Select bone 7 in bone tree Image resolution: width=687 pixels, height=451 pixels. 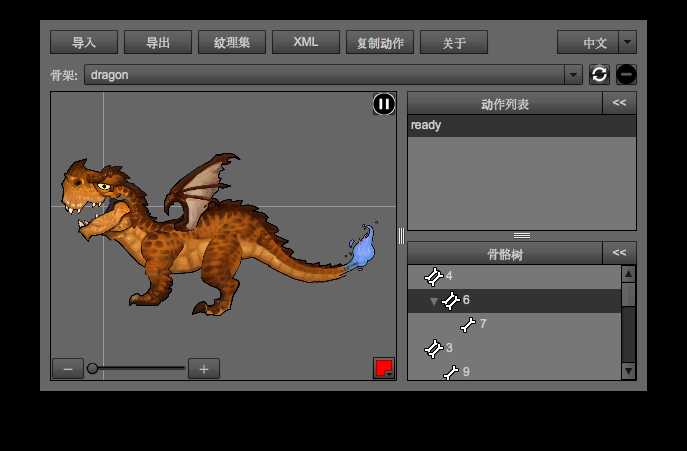(x=514, y=325)
